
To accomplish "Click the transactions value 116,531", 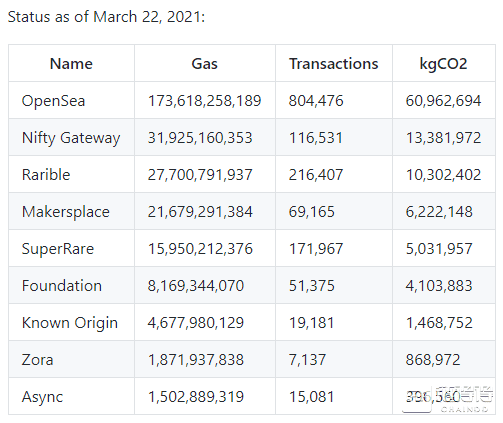I will point(316,138).
